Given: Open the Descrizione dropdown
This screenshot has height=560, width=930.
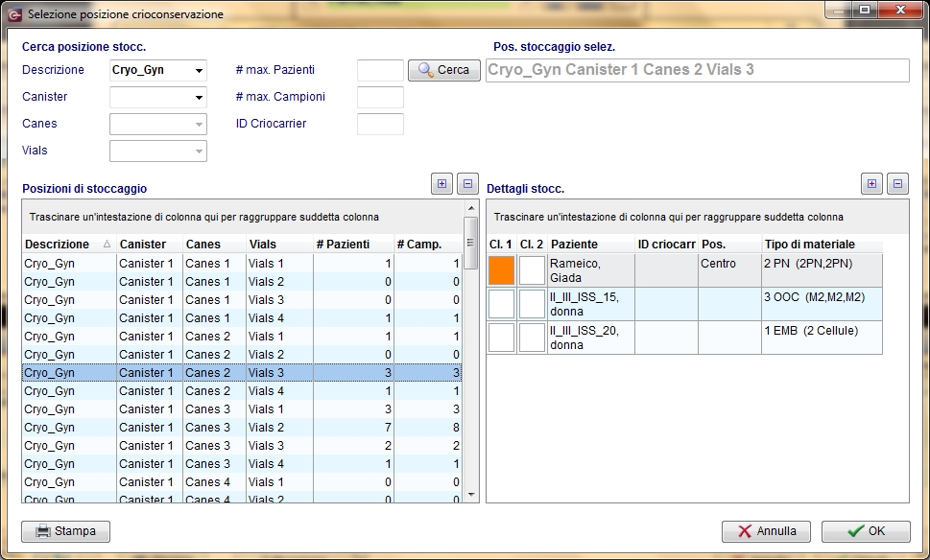Looking at the screenshot, I should (199, 71).
